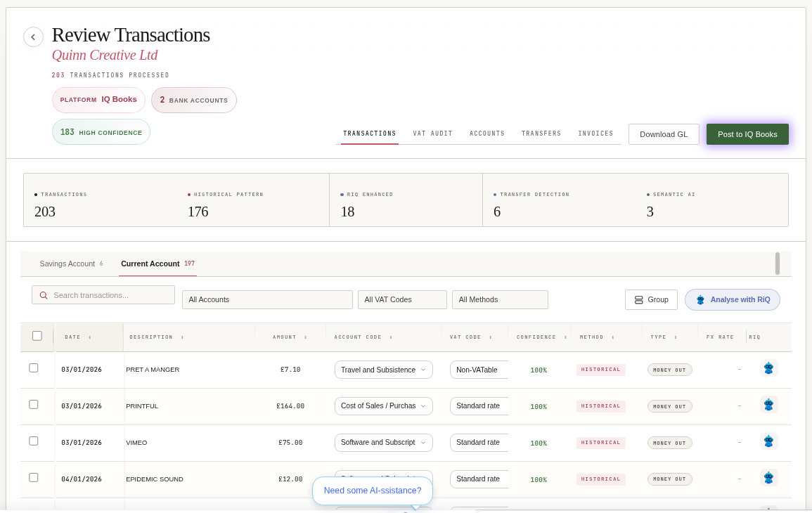Sort by the Confidence column header
Image resolution: width=812 pixels, height=513 pixels.
(x=541, y=337)
